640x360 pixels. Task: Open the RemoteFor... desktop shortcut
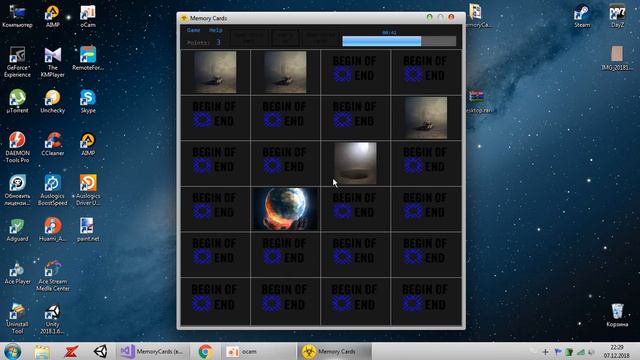pos(88,59)
